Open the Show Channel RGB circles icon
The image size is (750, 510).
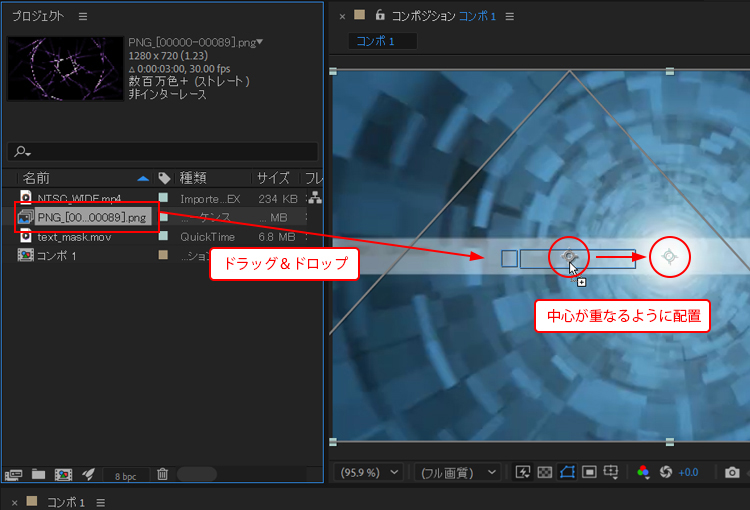point(642,472)
